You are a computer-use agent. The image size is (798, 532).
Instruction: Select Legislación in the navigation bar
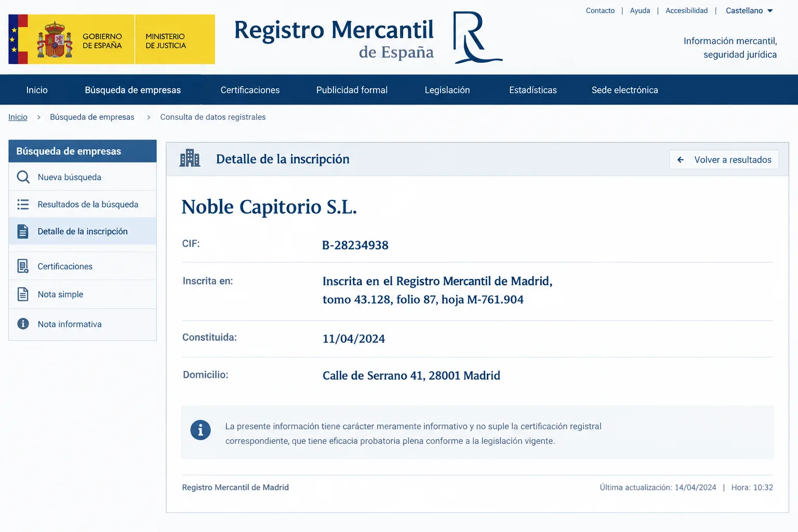click(x=447, y=90)
